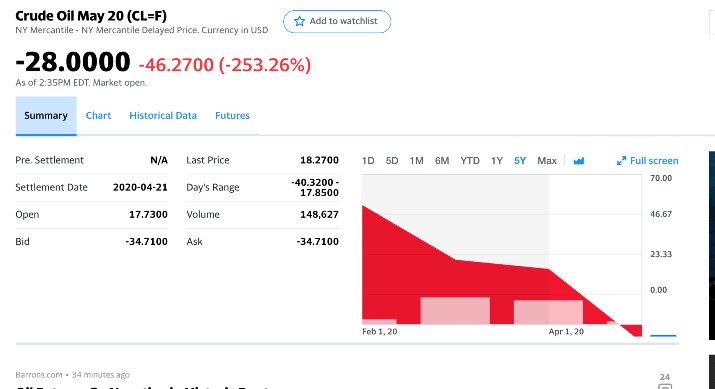715x389 pixels.
Task: Set chart range to 1Y
Action: (497, 161)
